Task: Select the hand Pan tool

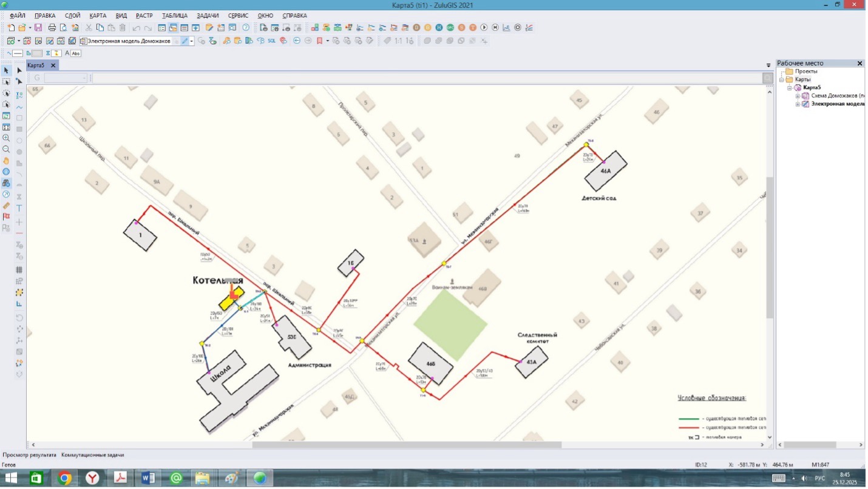Action: (x=7, y=161)
